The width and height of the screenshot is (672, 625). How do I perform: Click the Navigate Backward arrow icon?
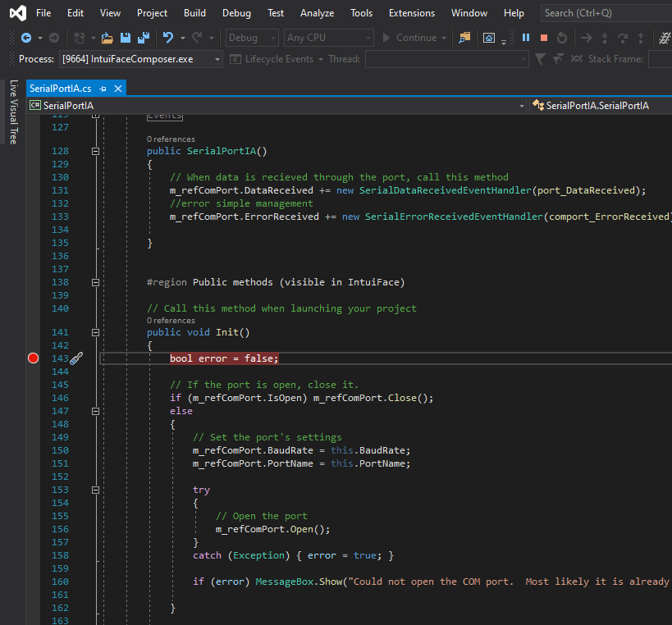click(26, 38)
